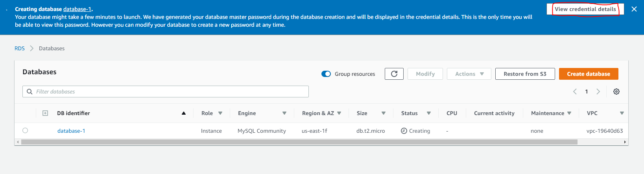644x174 pixels.
Task: Select the database-1 radio button
Action: click(x=25, y=130)
